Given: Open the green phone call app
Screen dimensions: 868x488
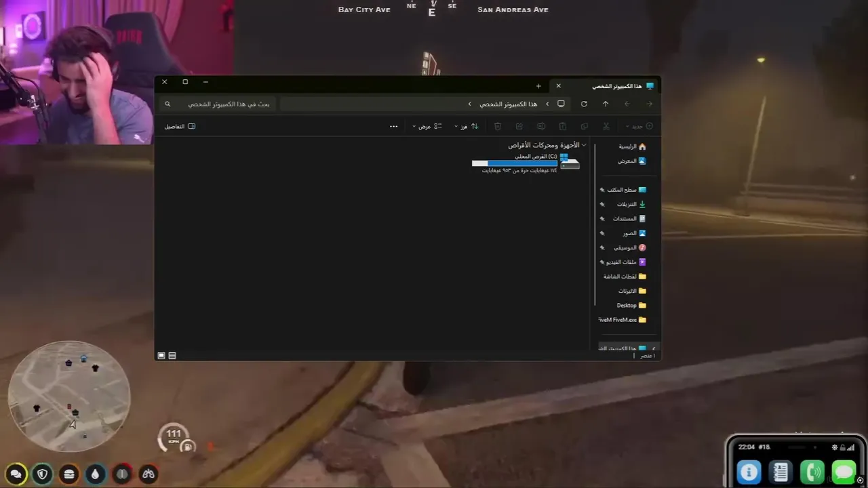Looking at the screenshot, I should click(812, 472).
